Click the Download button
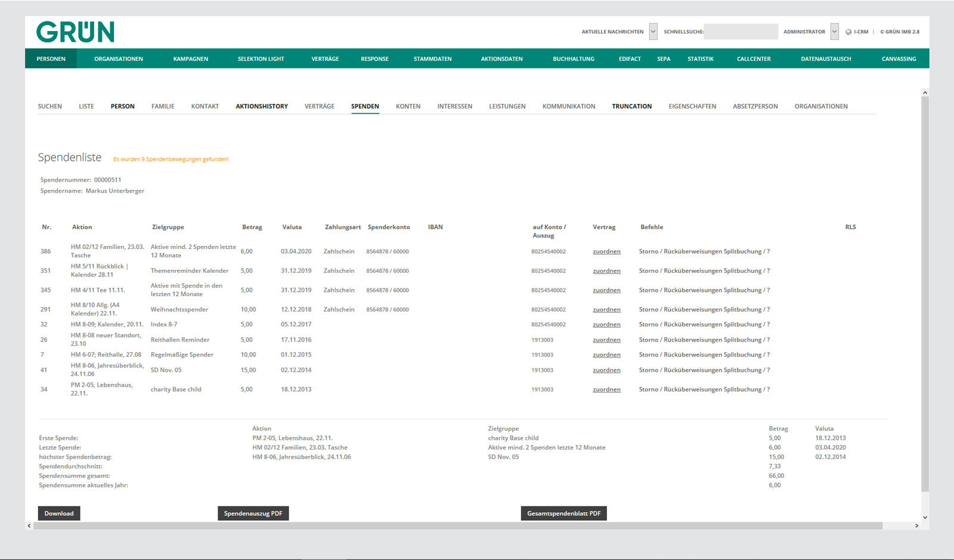Image resolution: width=954 pixels, height=560 pixels. tap(59, 514)
